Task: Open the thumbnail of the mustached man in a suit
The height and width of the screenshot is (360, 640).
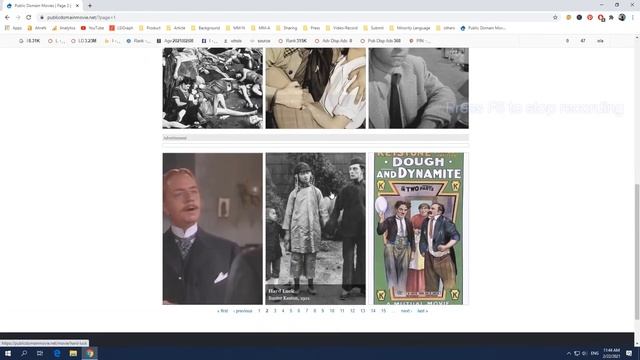Action: tap(213, 229)
